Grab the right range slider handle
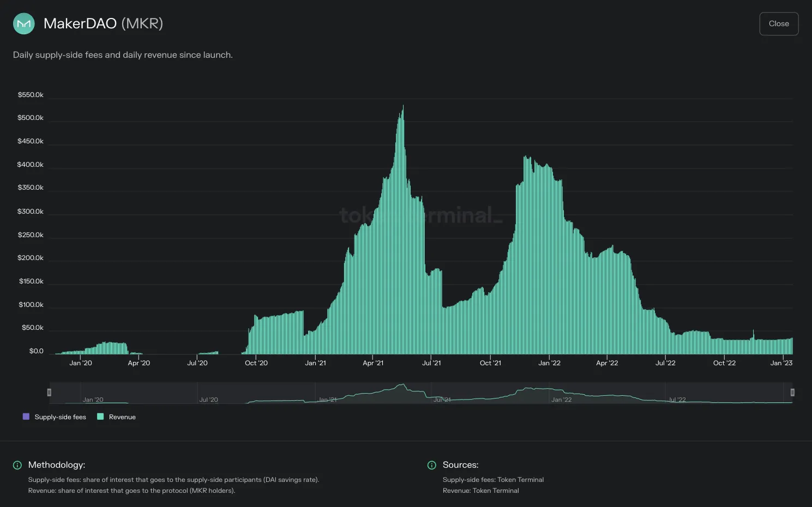Image resolution: width=812 pixels, height=507 pixels. point(792,393)
